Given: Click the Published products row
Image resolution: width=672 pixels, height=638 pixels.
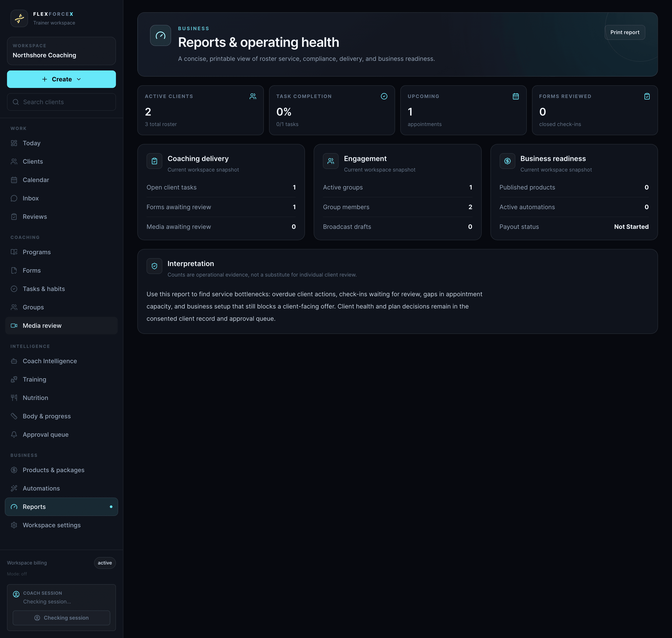Looking at the screenshot, I should pyautogui.click(x=574, y=187).
